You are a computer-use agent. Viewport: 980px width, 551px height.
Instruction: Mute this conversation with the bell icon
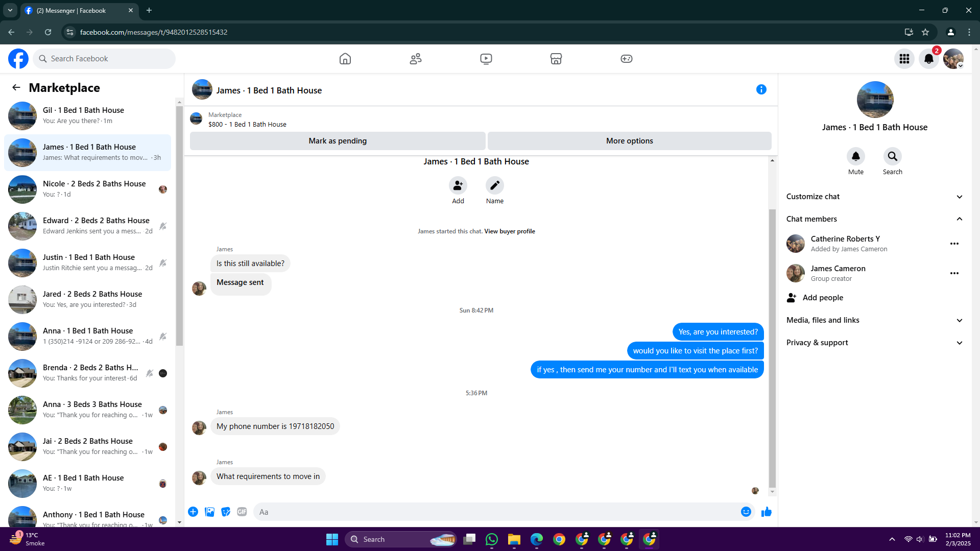[856, 156]
